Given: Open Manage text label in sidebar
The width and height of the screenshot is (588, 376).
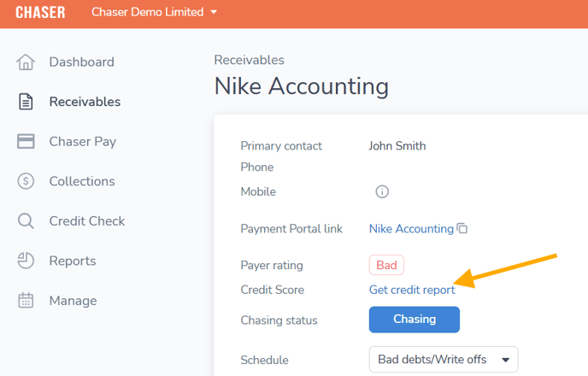Looking at the screenshot, I should (x=73, y=301).
